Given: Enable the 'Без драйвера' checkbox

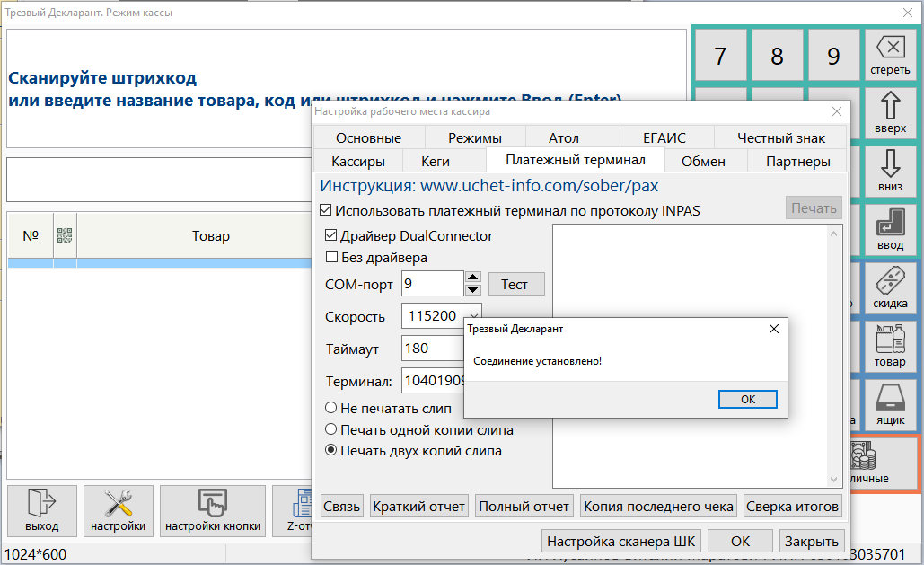Looking at the screenshot, I should [x=331, y=258].
